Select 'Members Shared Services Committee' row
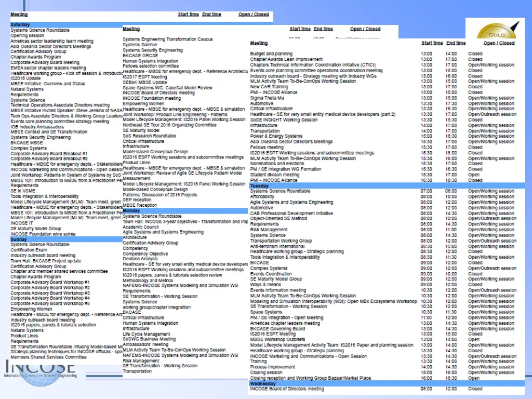The width and height of the screenshot is (532, 399). tap(48, 357)
